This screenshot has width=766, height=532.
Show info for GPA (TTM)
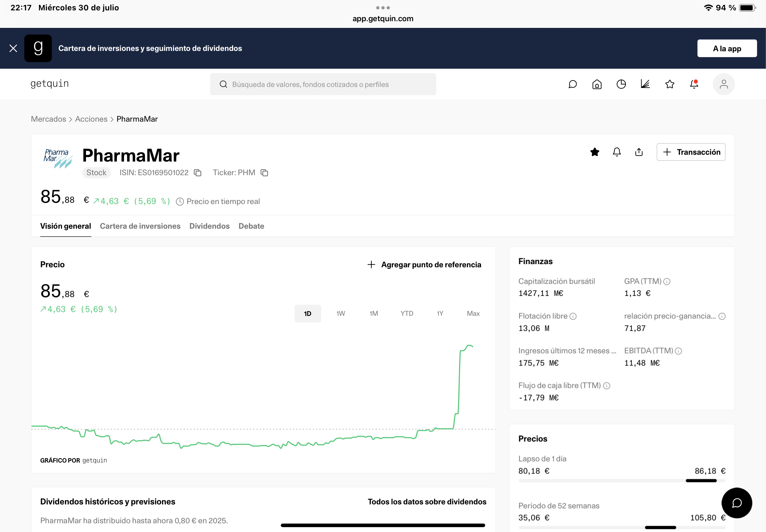coord(667,282)
